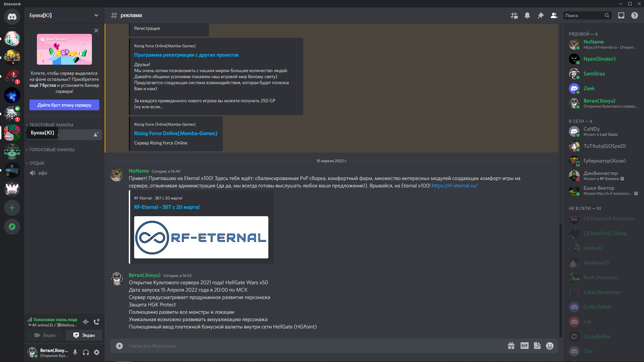Open the white wolf emblem server icon

coord(12,114)
